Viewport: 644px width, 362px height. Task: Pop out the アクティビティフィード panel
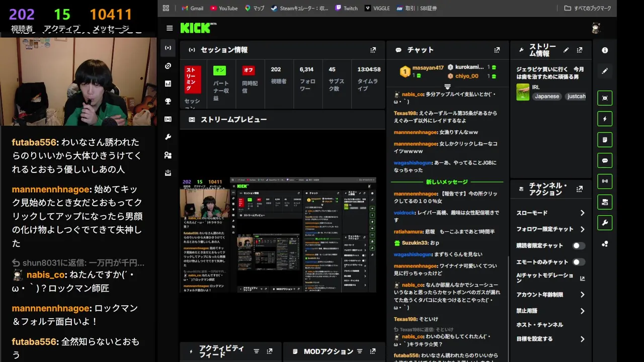point(270,351)
